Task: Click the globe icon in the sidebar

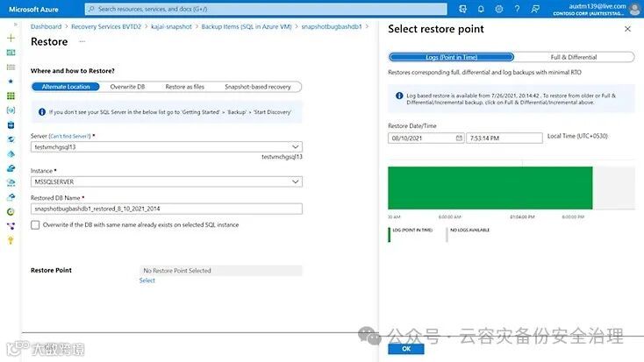Action: click(x=11, y=139)
